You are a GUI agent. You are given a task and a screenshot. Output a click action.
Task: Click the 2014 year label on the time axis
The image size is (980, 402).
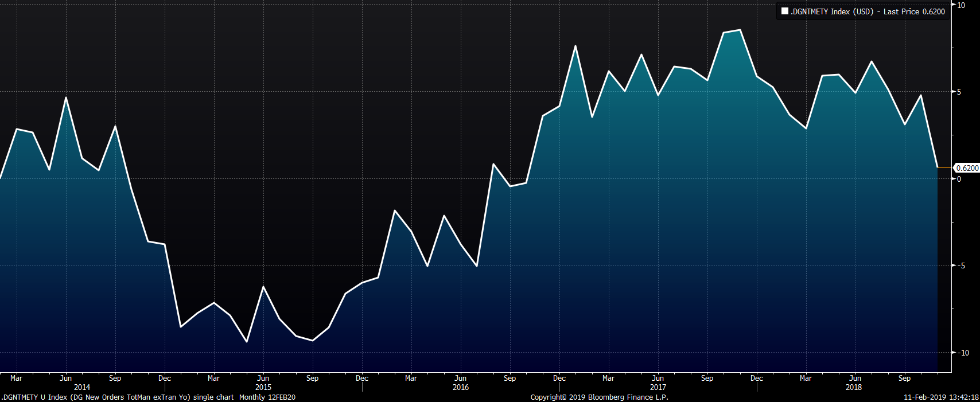pyautogui.click(x=82, y=387)
